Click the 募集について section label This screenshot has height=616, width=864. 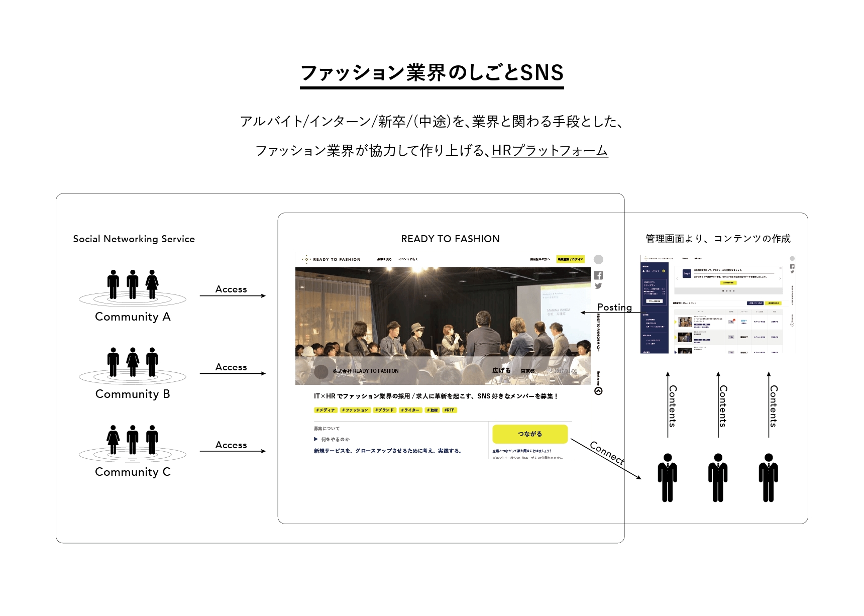[327, 429]
